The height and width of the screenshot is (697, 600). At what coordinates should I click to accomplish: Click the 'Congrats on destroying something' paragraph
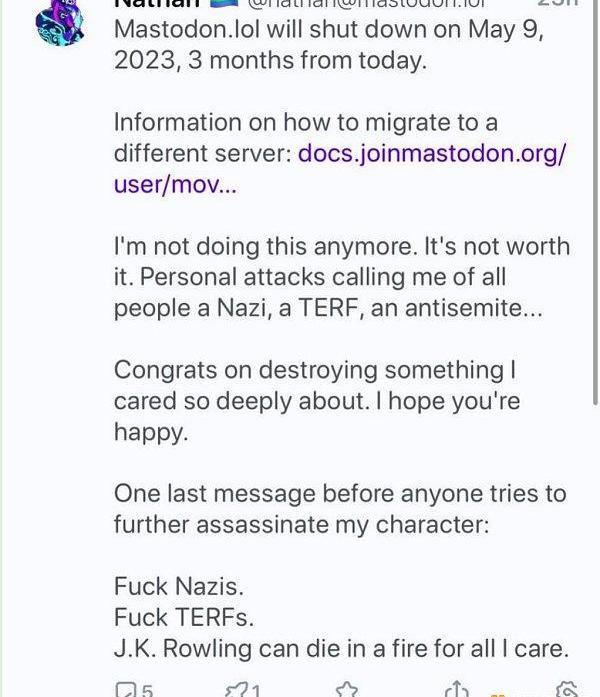[x=313, y=369]
